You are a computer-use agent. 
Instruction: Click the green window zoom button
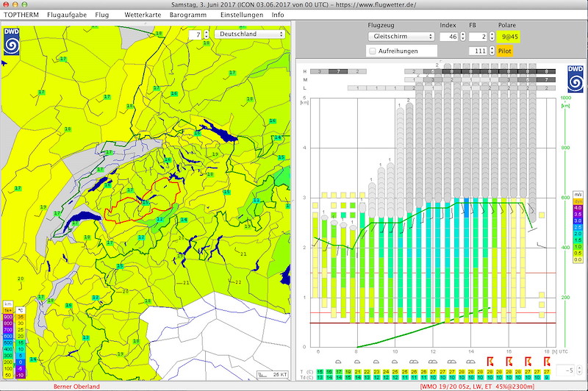coord(24,4)
